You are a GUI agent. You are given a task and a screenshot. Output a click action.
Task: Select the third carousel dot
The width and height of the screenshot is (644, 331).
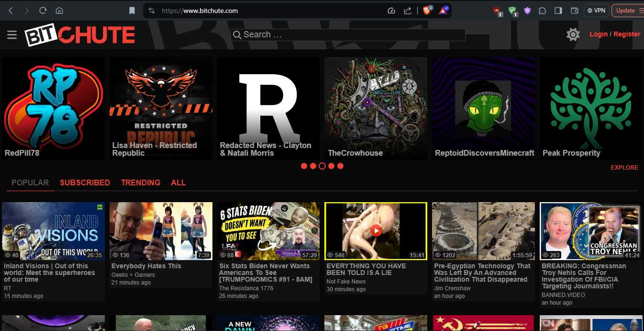click(322, 166)
